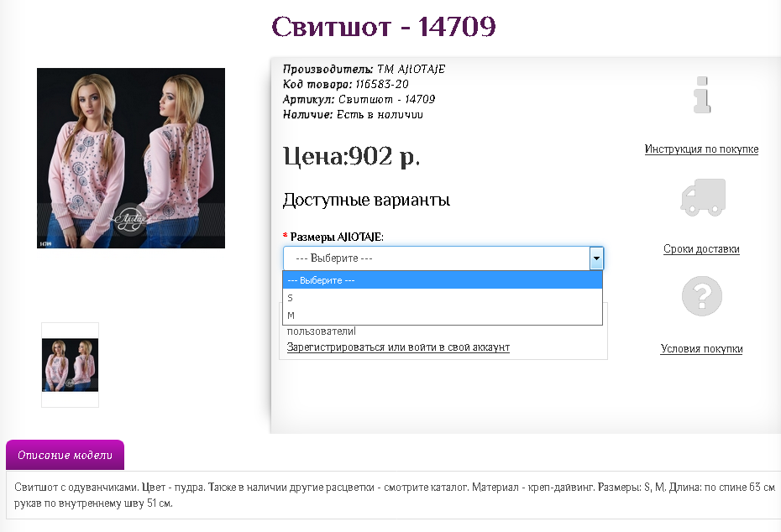Open the Описание модели tab
The height and width of the screenshot is (532, 781).
(65, 455)
